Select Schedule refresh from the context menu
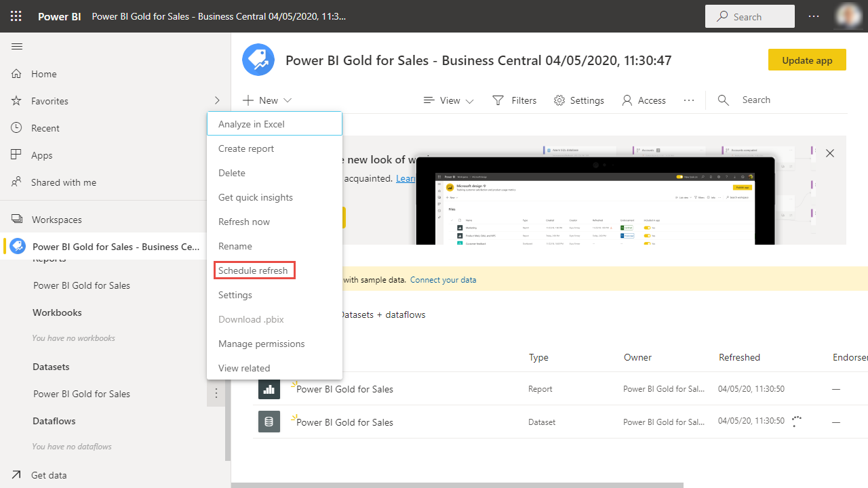Image resolution: width=868 pixels, height=488 pixels. pyautogui.click(x=254, y=270)
